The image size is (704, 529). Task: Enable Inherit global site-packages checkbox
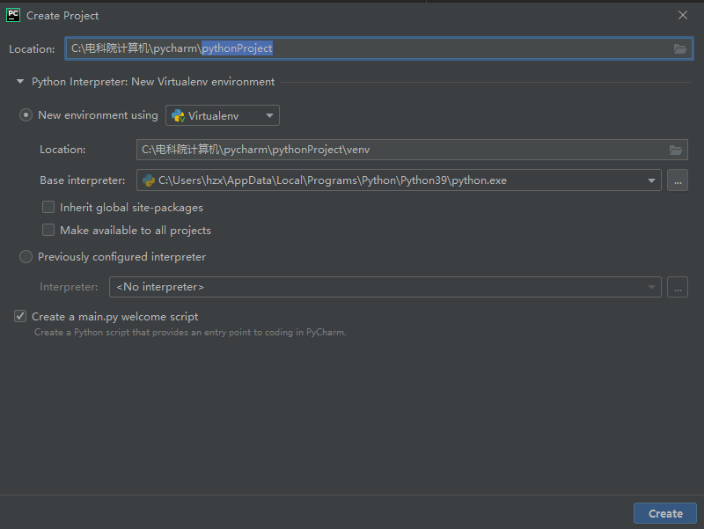(x=48, y=207)
